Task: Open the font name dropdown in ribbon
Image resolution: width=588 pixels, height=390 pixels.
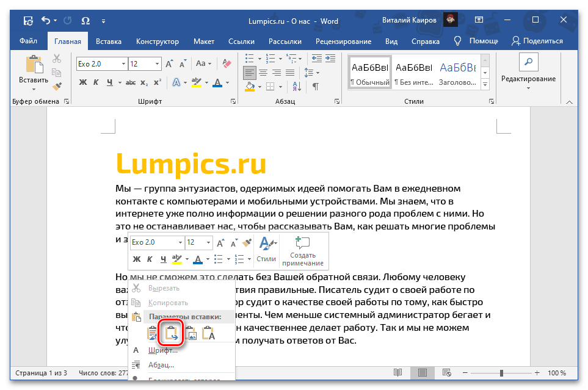Action: 124,63
